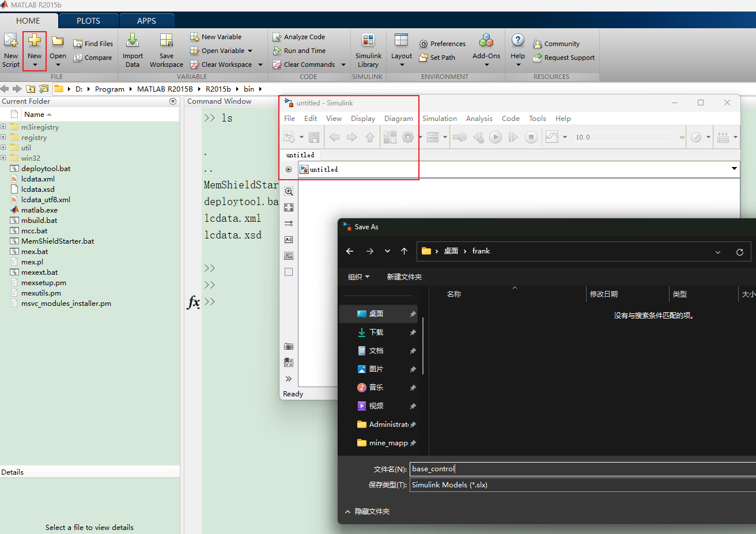
Task: Click the New plus icon in FILE section
Action: (35, 40)
